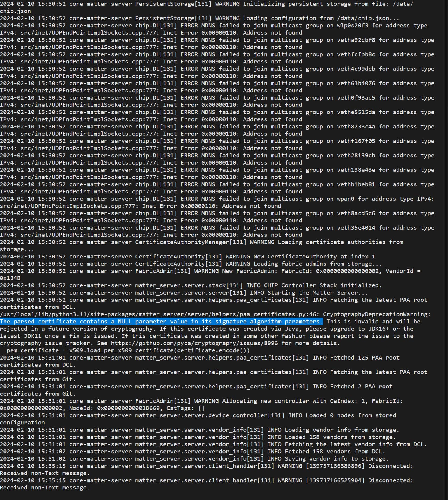Click the 'Fetched 125 PAA root' log entry
This screenshot has width=448, height=500.
[x=365, y=357]
